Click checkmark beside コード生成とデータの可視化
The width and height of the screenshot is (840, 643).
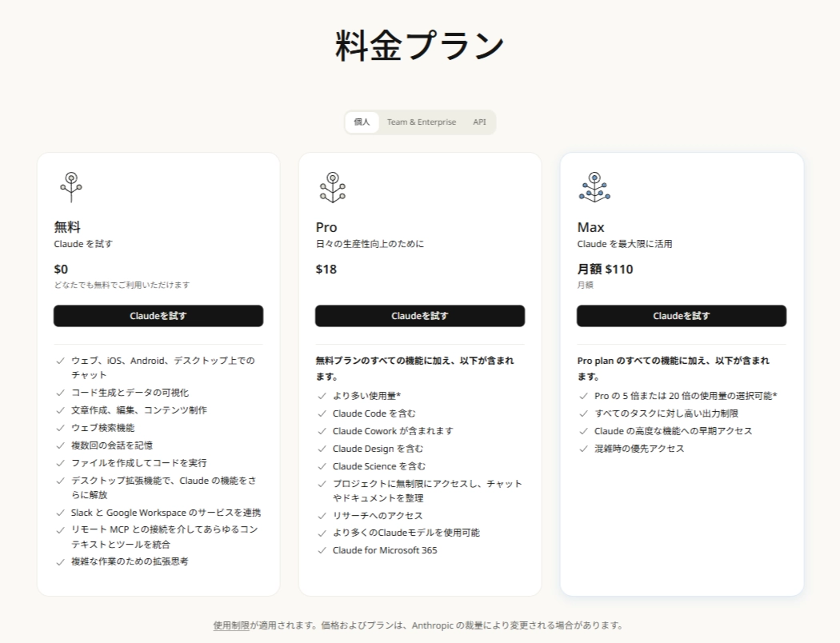click(x=61, y=393)
